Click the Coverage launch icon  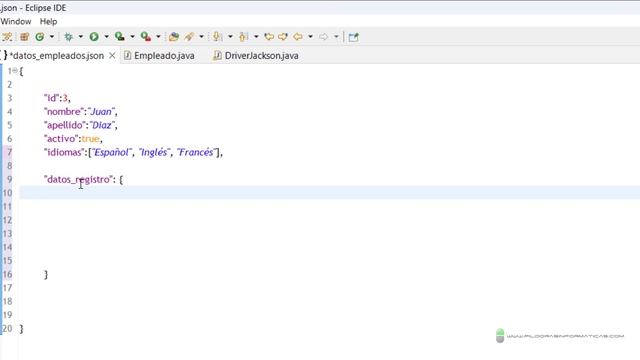pyautogui.click(x=120, y=37)
